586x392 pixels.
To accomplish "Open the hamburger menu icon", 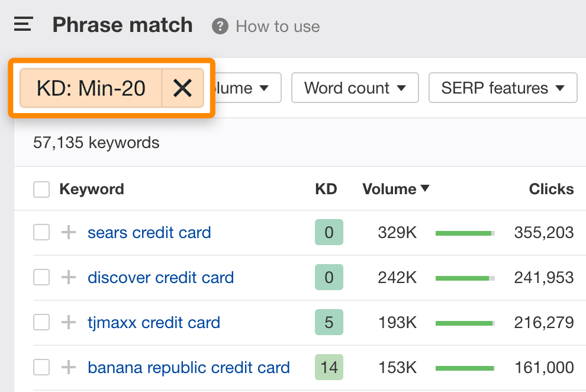I will click(x=23, y=25).
